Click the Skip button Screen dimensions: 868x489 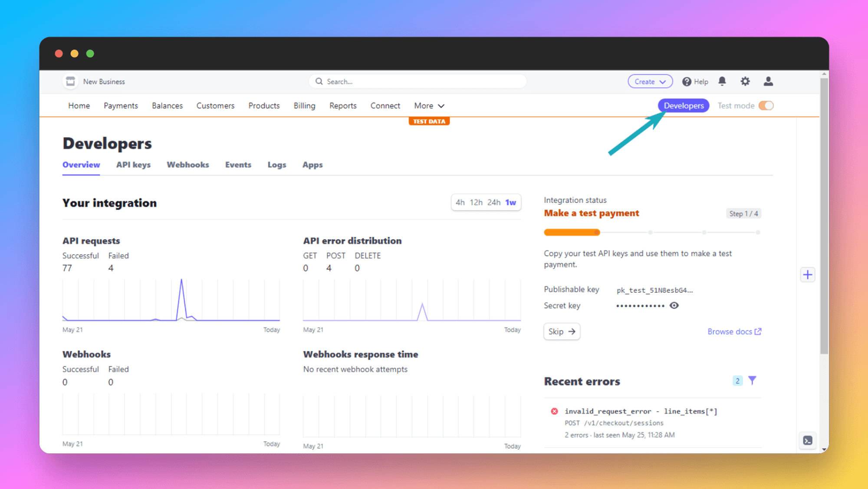click(x=562, y=331)
